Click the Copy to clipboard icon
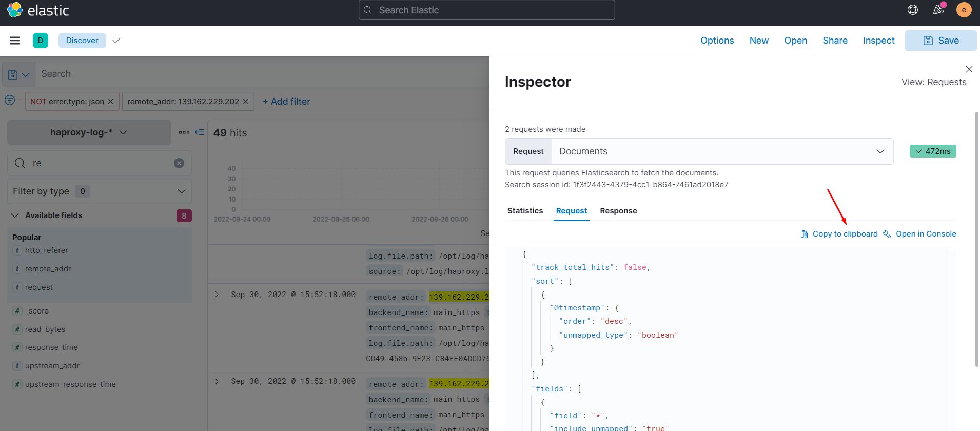 (x=804, y=234)
